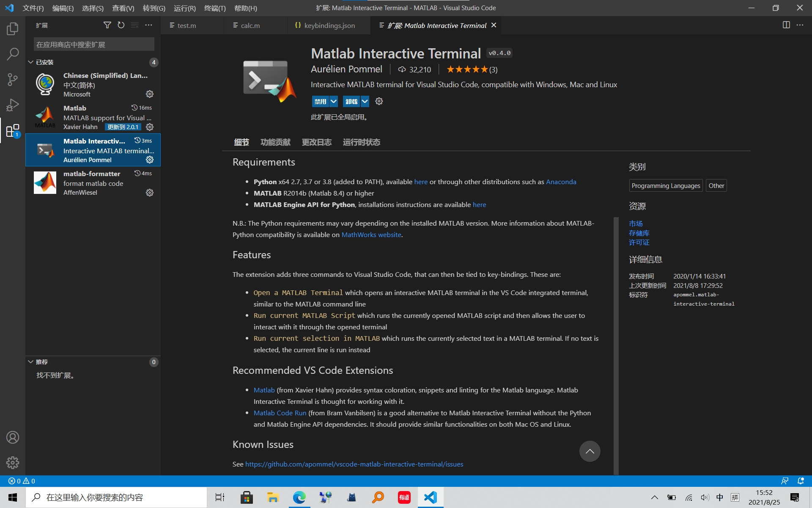This screenshot has height=508, width=812.
Task: Click the 禁用 (disable) extension button
Action: click(320, 102)
